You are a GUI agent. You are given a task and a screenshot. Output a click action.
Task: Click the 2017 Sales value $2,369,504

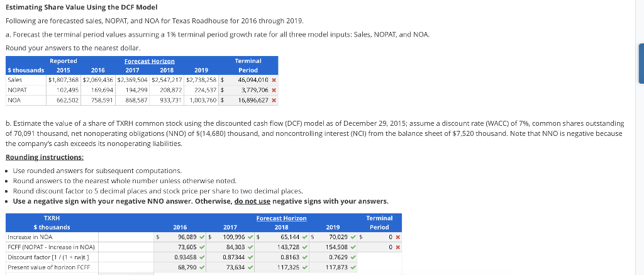(133, 80)
